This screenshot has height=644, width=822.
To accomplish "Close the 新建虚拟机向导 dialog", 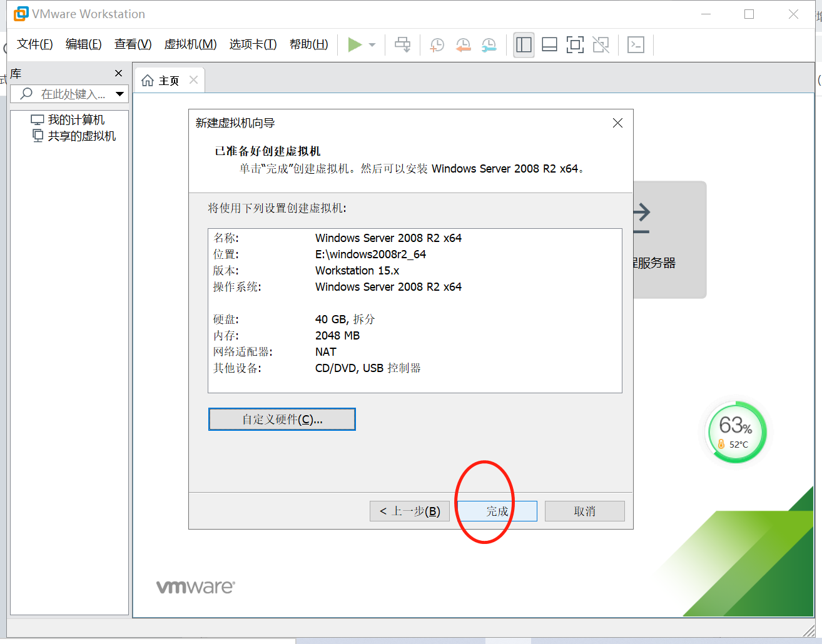I will (617, 123).
